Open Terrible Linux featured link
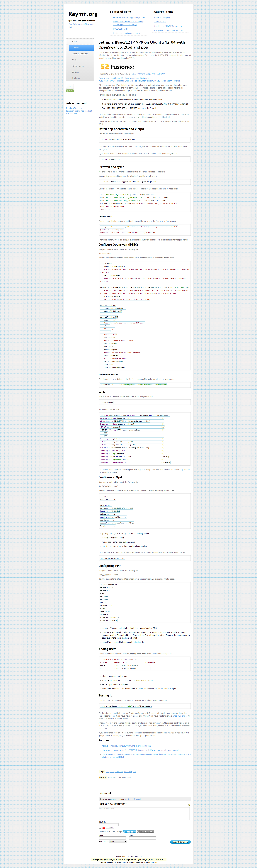 click(160, 22)
